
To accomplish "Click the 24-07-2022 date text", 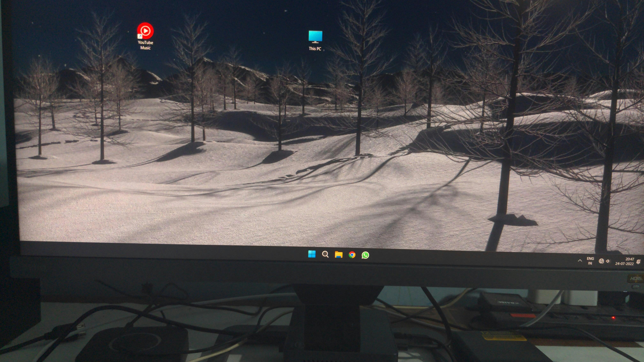I will 624,264.
